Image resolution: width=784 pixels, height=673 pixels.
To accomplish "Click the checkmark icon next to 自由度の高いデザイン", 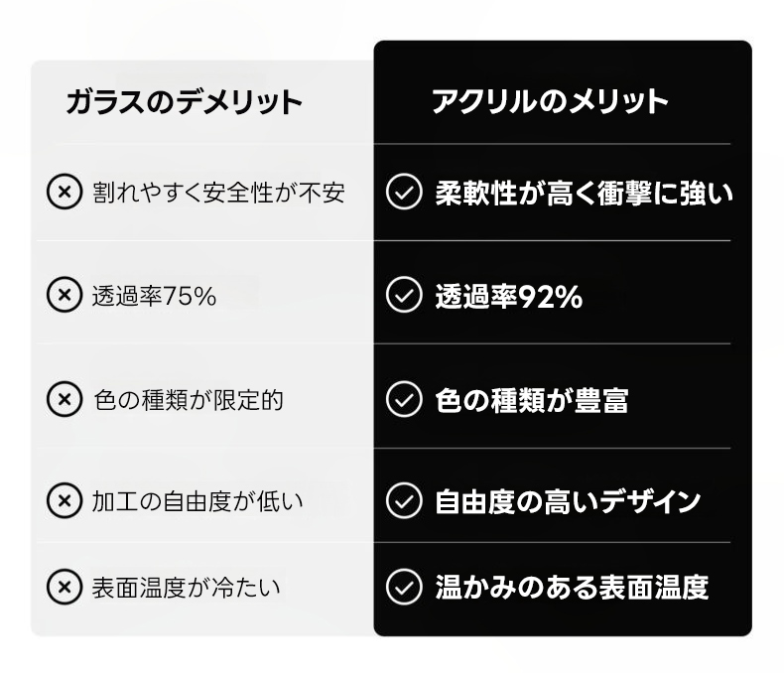I will 403,500.
